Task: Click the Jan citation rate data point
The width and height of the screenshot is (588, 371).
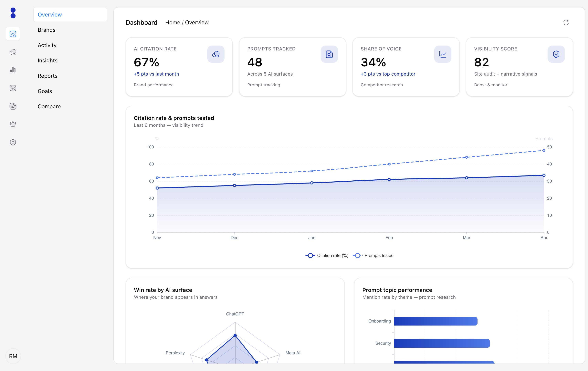Action: pos(312,183)
